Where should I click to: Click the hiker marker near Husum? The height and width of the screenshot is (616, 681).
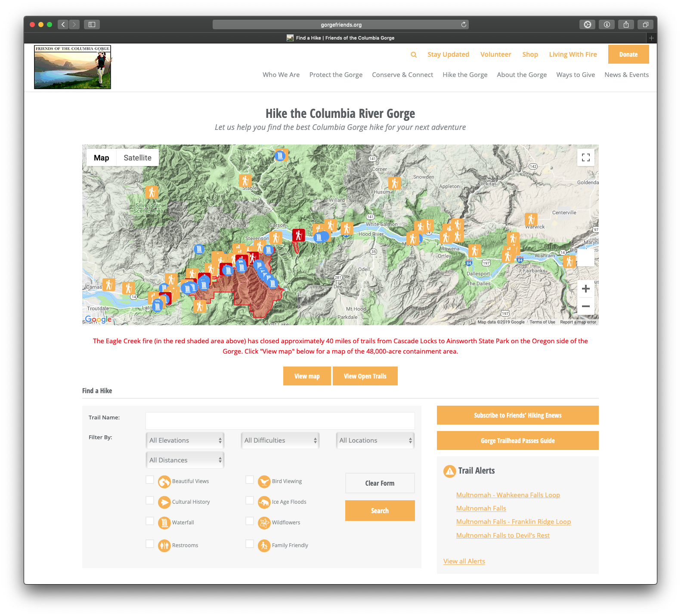[394, 183]
